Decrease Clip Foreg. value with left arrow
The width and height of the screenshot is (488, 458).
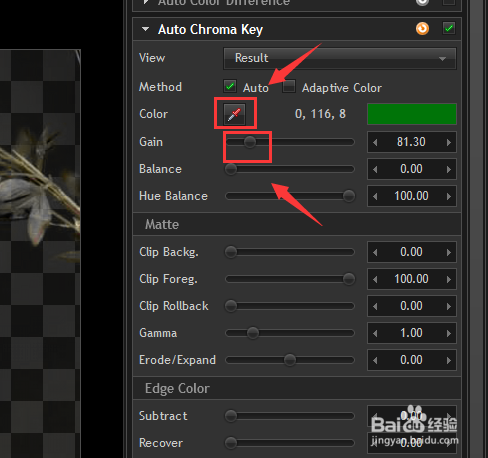(375, 279)
